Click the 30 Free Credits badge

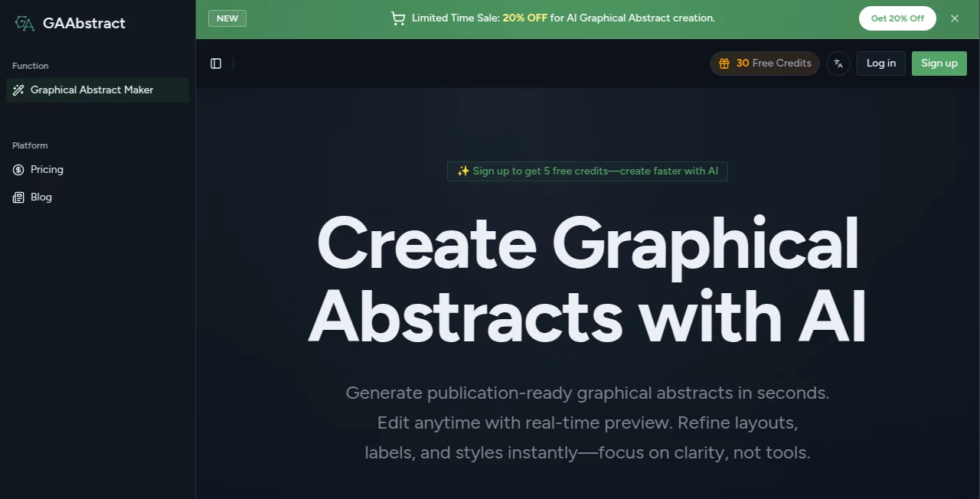pyautogui.click(x=764, y=64)
